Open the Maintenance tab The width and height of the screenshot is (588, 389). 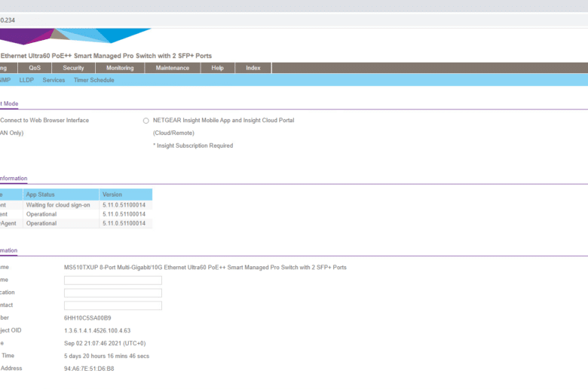pos(173,68)
